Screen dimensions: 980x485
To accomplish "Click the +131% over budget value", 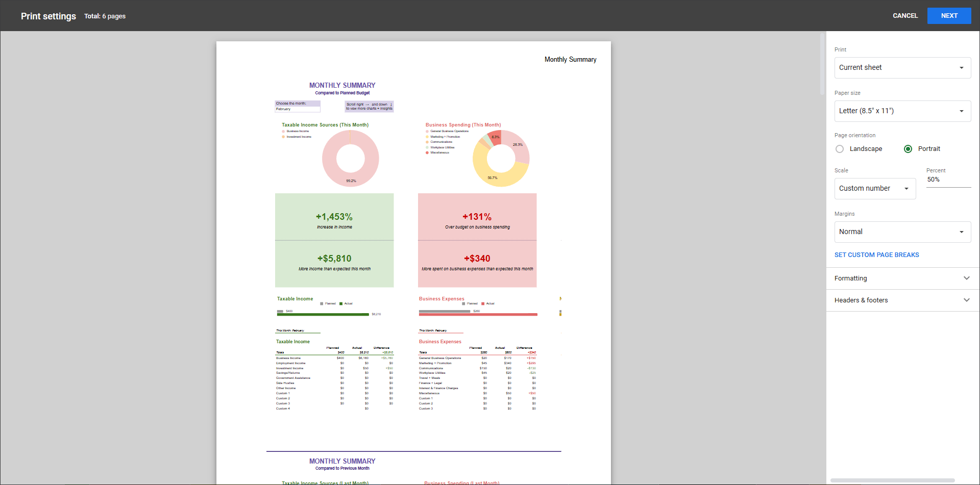I will click(477, 217).
